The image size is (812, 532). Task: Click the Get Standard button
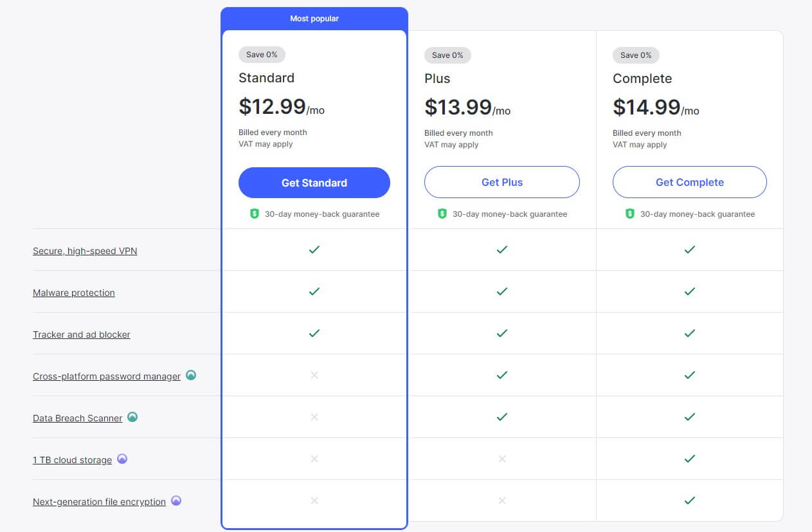tap(314, 183)
